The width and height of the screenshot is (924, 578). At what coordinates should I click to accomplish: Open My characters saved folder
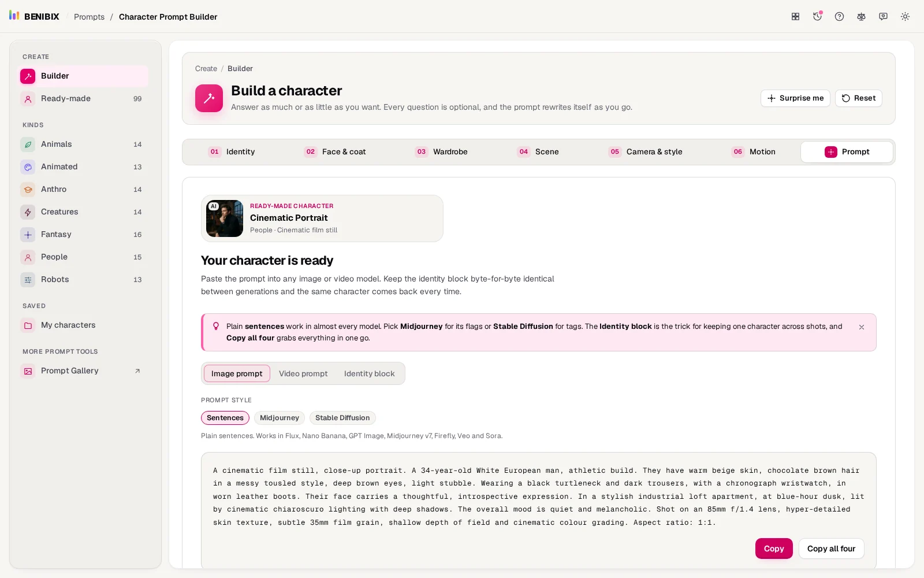click(84, 325)
